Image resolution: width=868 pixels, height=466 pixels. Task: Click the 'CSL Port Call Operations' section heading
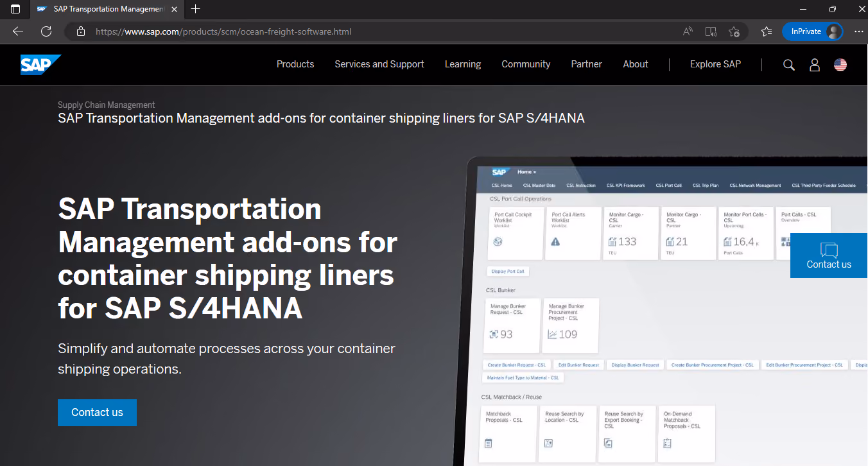(x=521, y=199)
